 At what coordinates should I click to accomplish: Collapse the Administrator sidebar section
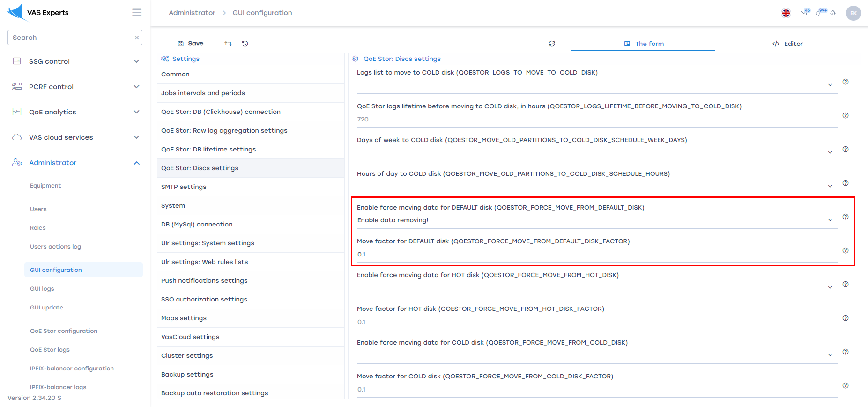(x=136, y=163)
